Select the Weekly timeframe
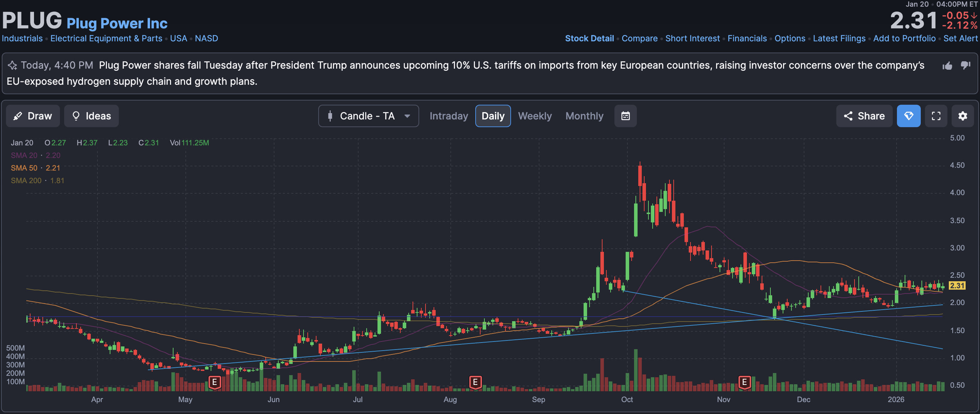The width and height of the screenshot is (980, 414). point(535,116)
